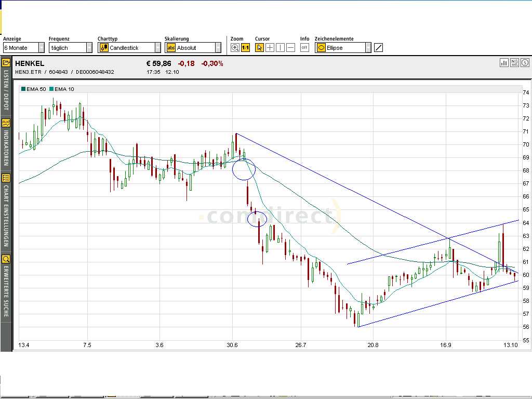
Task: Select the arrow pointer cursor mode
Action: (x=259, y=48)
